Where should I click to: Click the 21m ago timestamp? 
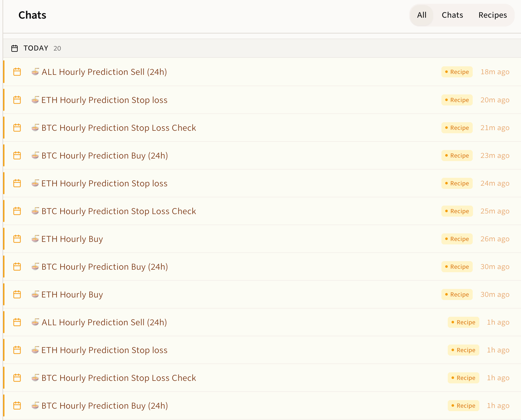point(495,128)
